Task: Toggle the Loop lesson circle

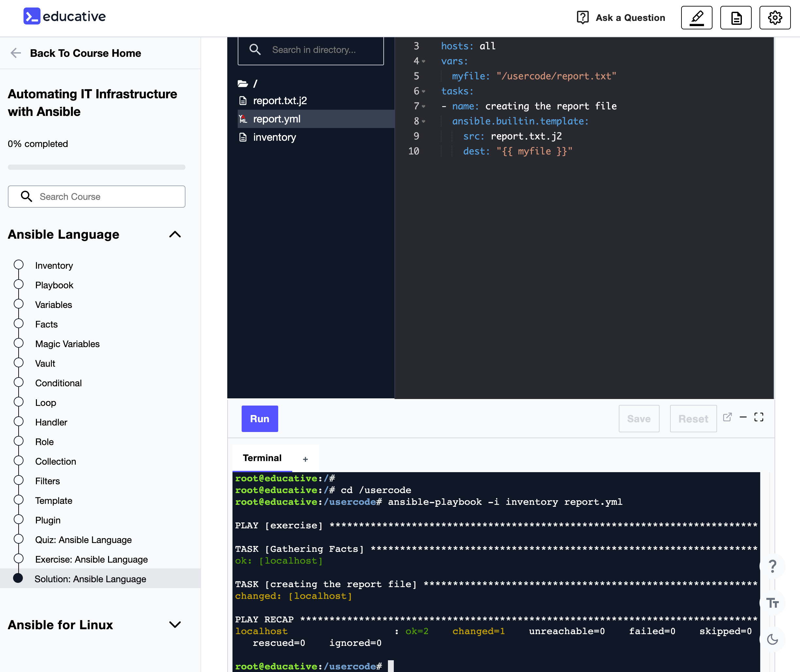Action: click(19, 402)
